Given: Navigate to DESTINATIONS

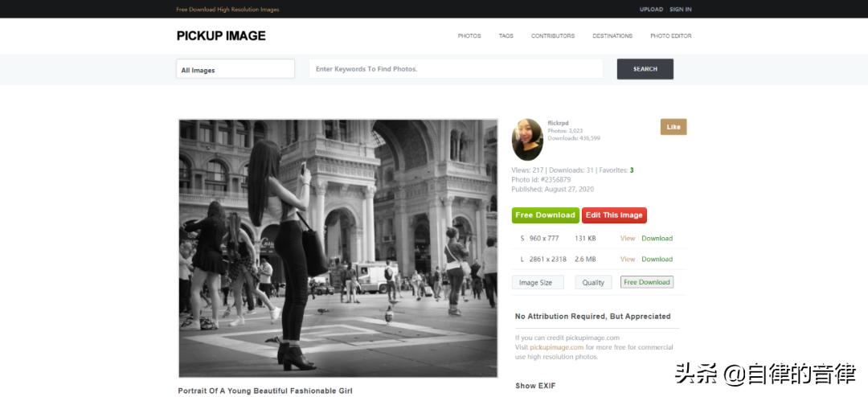Looking at the screenshot, I should pyautogui.click(x=612, y=36).
